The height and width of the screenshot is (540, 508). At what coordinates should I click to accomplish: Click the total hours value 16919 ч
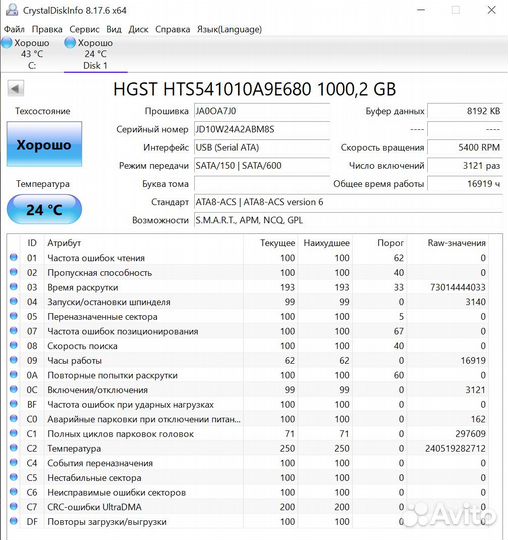pos(465,184)
